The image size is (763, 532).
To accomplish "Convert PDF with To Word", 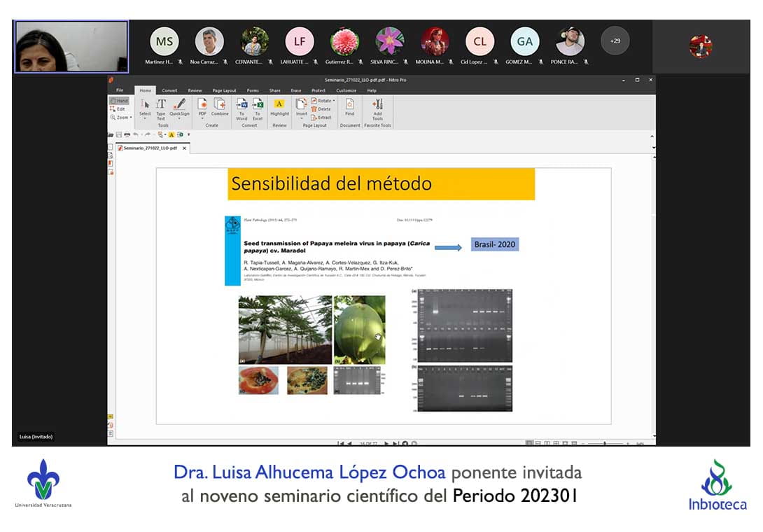I will coord(241,107).
